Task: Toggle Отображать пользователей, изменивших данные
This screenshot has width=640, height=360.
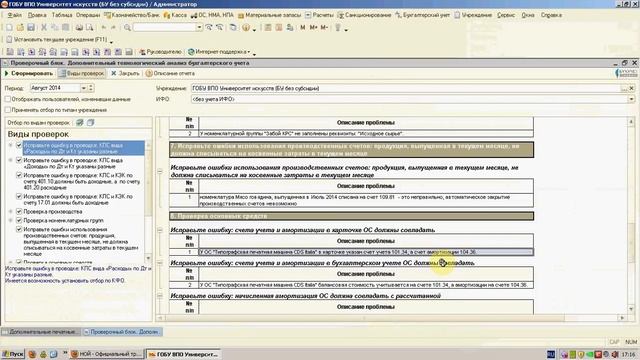Action: point(8,99)
